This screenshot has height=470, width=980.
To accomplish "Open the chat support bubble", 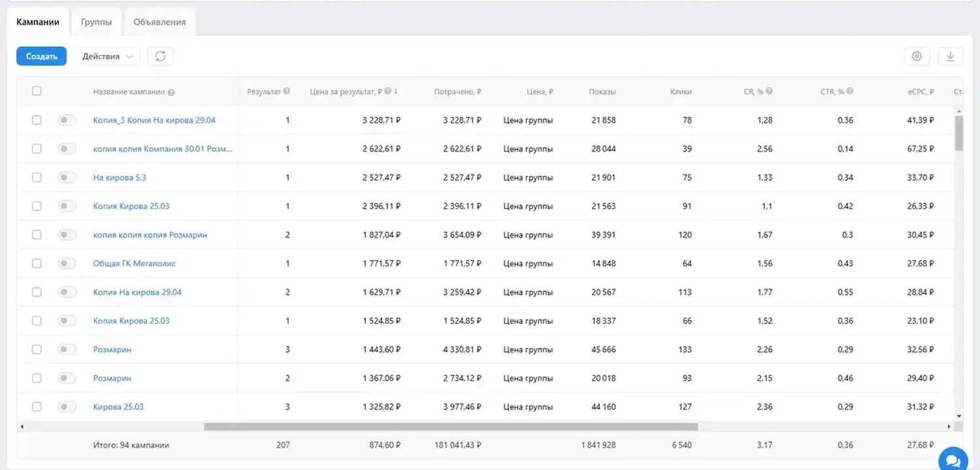I will pyautogui.click(x=952, y=458).
